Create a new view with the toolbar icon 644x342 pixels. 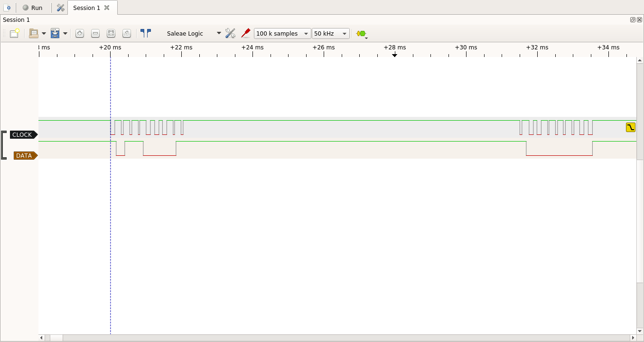15,33
